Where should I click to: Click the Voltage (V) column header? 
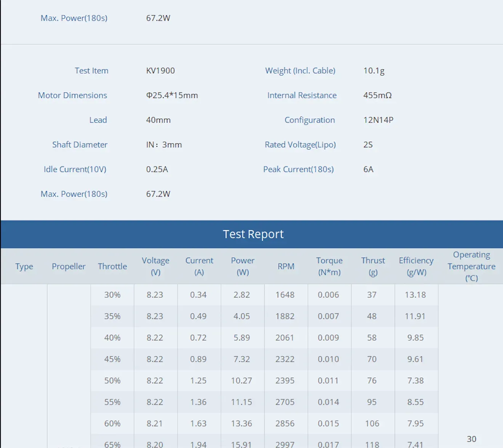pos(155,266)
